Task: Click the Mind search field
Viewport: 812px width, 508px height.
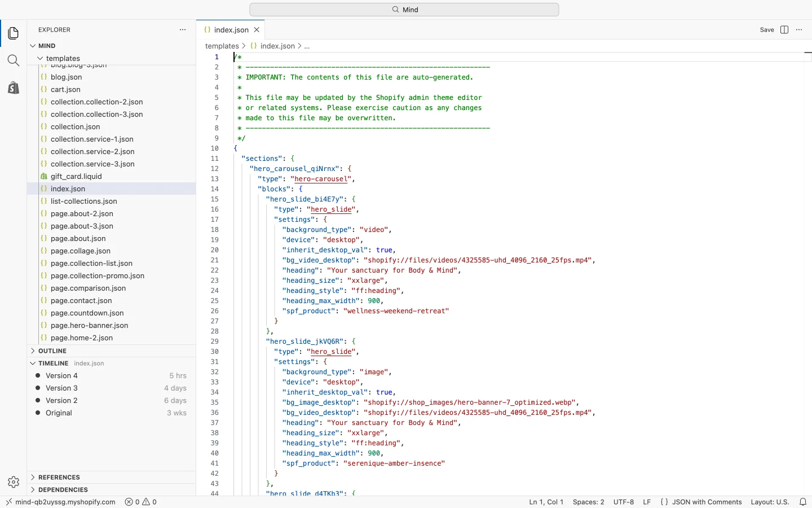Action: coord(404,10)
